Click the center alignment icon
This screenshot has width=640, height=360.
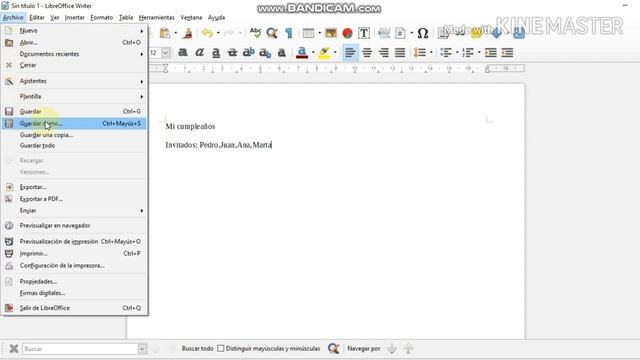(367, 52)
